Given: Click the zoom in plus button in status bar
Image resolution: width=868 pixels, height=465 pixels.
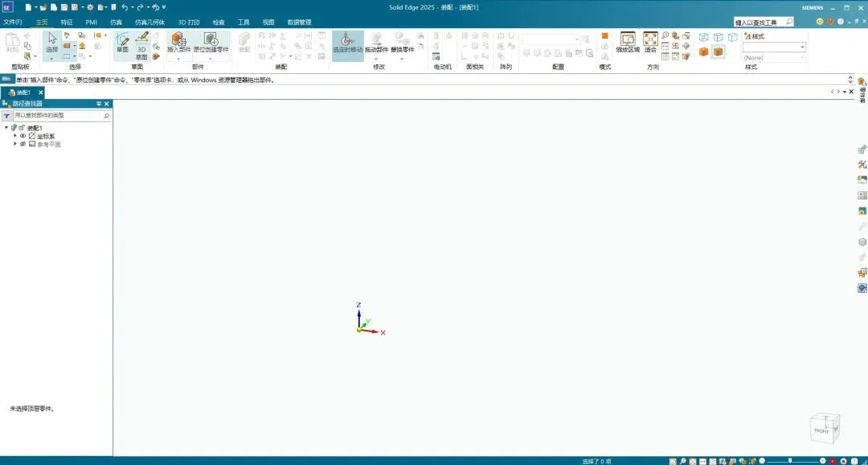Looking at the screenshot, I should pos(823,461).
